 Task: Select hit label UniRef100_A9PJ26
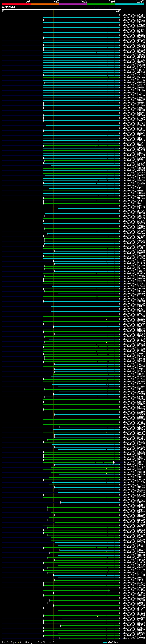tap(133, 58)
